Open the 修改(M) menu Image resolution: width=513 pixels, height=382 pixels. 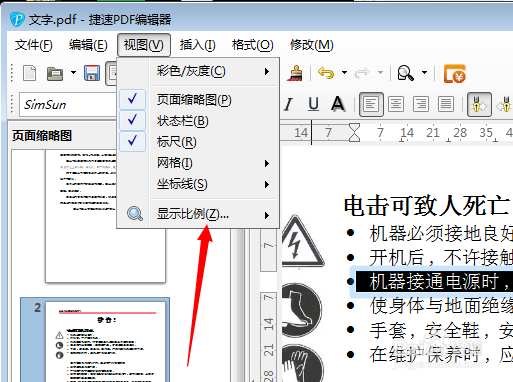(311, 45)
